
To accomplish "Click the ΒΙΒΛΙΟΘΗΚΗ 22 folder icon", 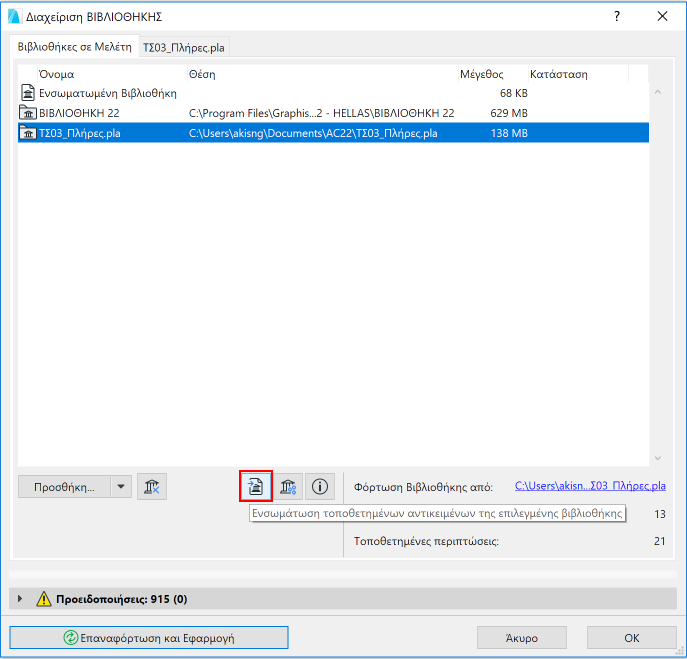I will pos(28,113).
